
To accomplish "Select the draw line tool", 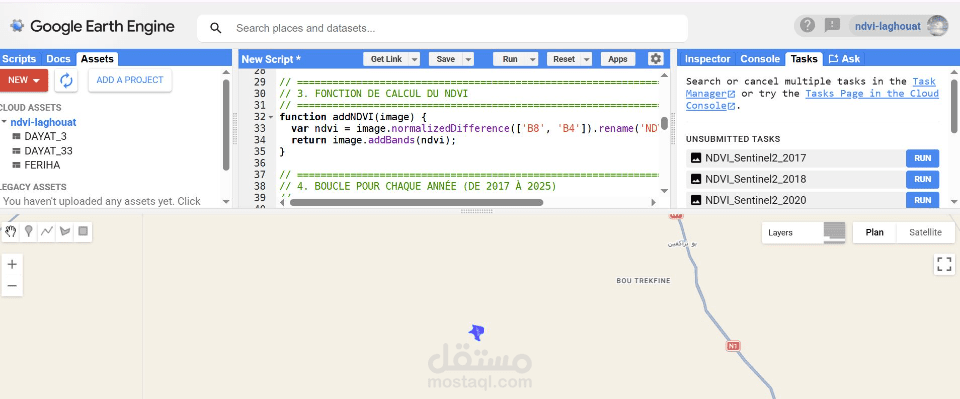I will tap(47, 231).
